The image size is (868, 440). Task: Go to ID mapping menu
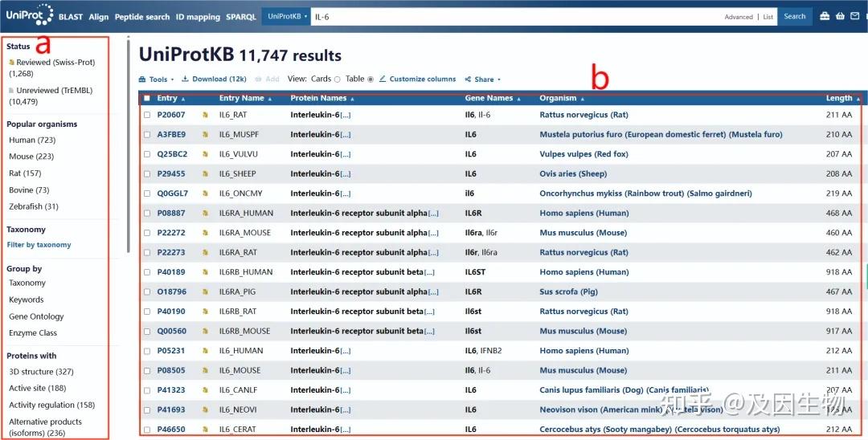click(198, 17)
